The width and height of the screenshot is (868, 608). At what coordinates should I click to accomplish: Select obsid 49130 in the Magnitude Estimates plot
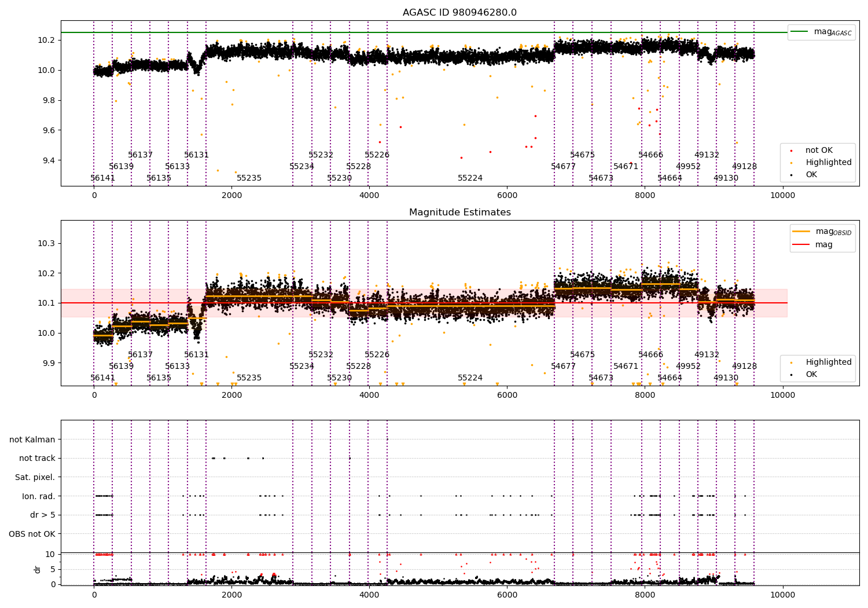pyautogui.click(x=726, y=378)
